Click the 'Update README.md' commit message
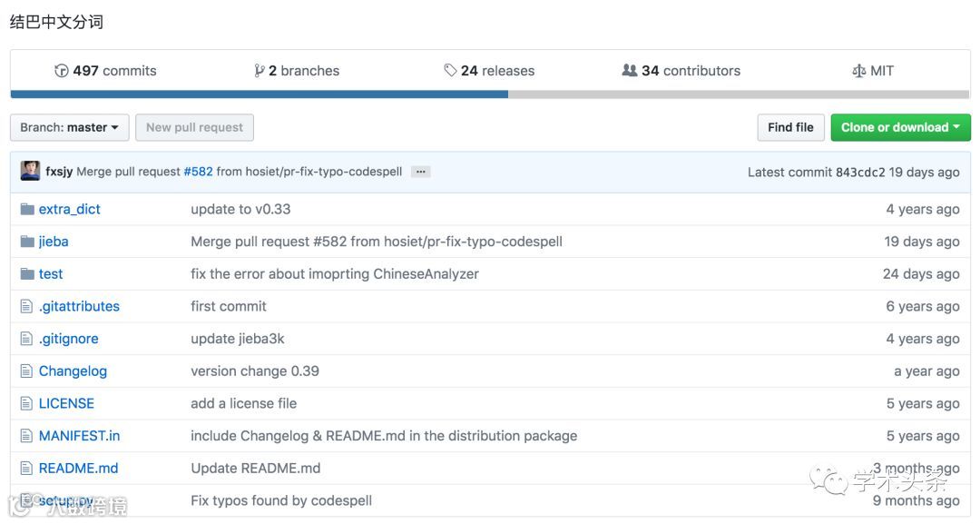Image resolution: width=980 pixels, height=524 pixels. (256, 469)
